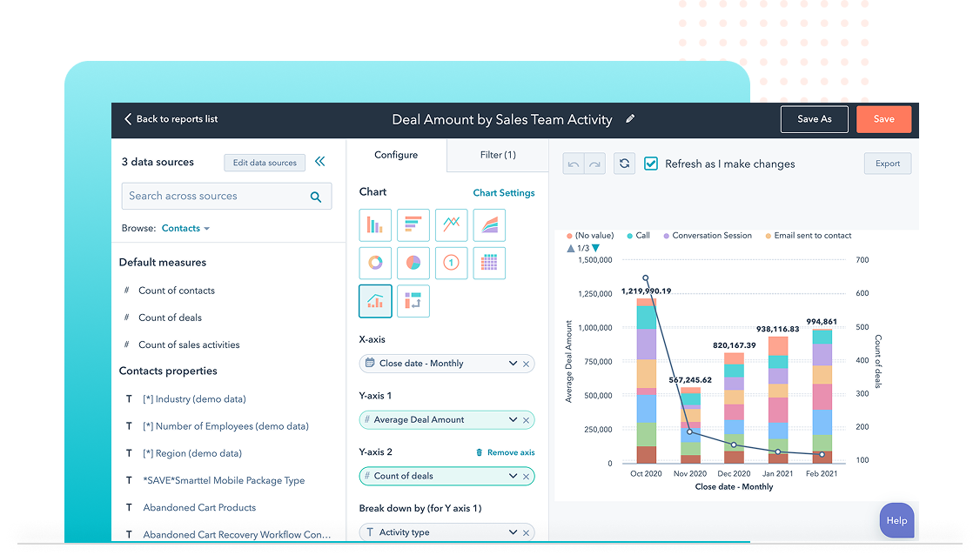Viewport: 980px width, 555px height.
Task: Click the Save As button
Action: click(814, 119)
